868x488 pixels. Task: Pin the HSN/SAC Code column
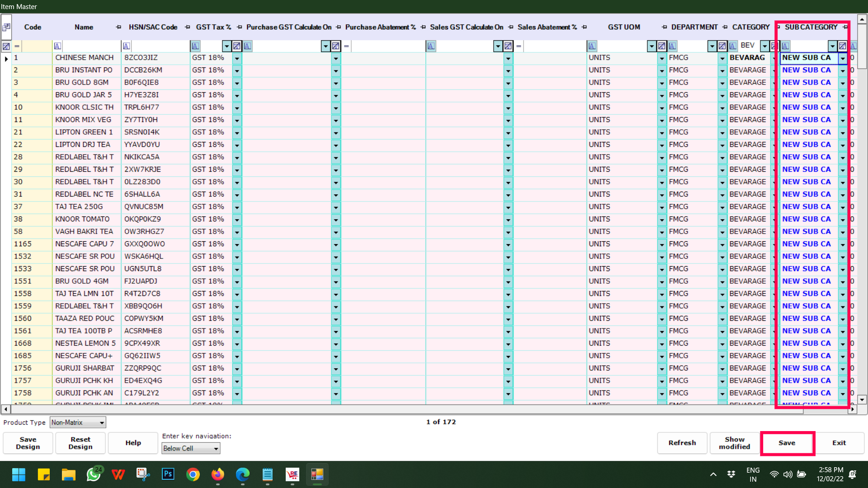(187, 27)
